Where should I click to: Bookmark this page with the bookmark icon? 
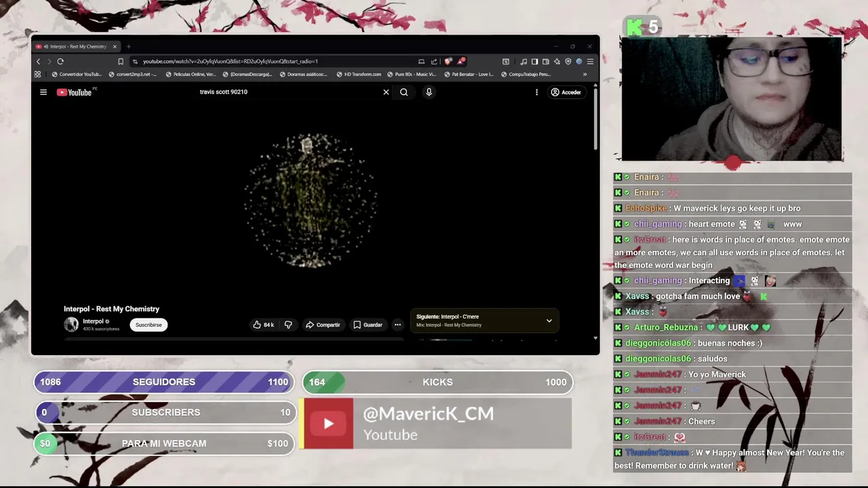point(121,62)
